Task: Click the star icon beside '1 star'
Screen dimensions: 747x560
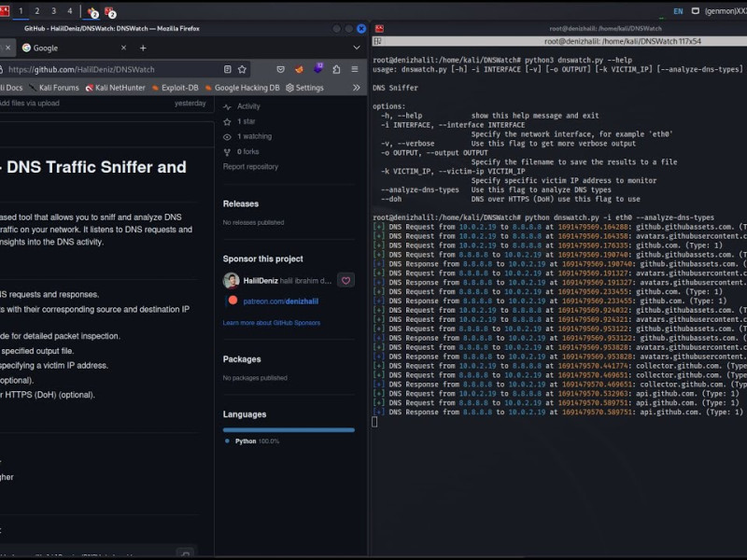Action: tap(227, 122)
